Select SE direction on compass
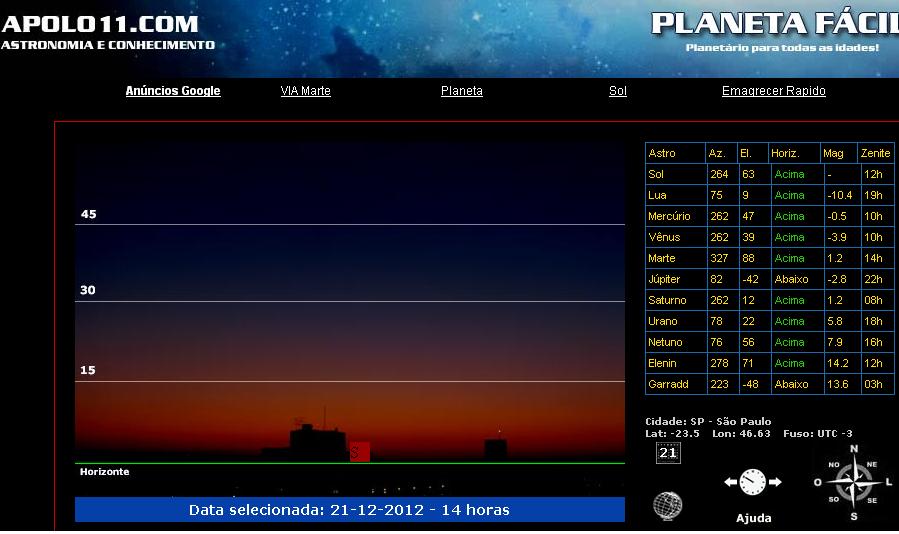This screenshot has height=534, width=899. (872, 500)
